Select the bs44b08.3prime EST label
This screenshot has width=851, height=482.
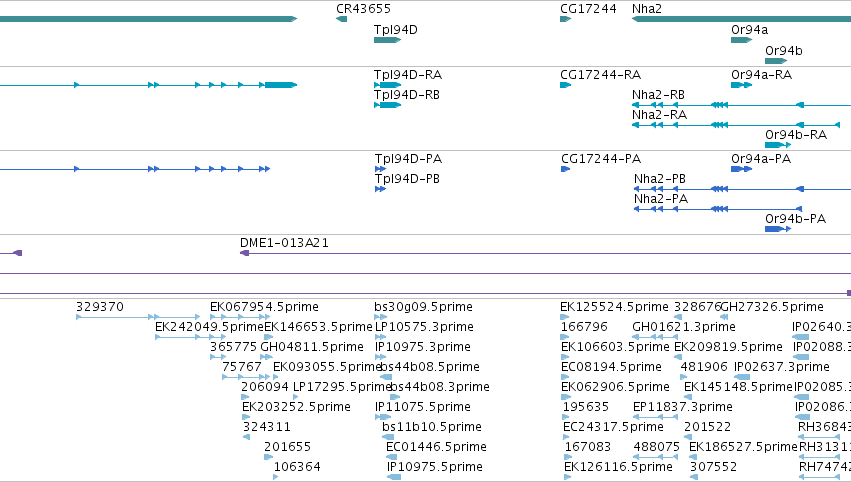[440, 388]
